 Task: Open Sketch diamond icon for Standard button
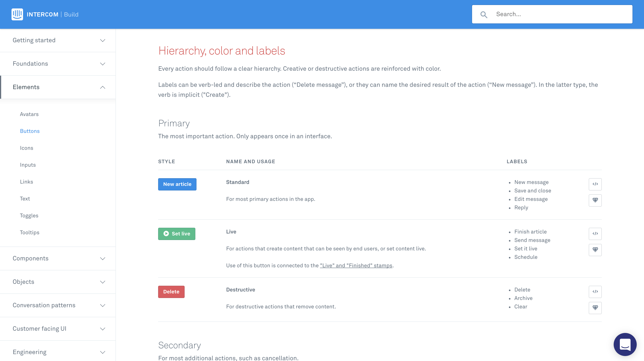[x=595, y=200]
